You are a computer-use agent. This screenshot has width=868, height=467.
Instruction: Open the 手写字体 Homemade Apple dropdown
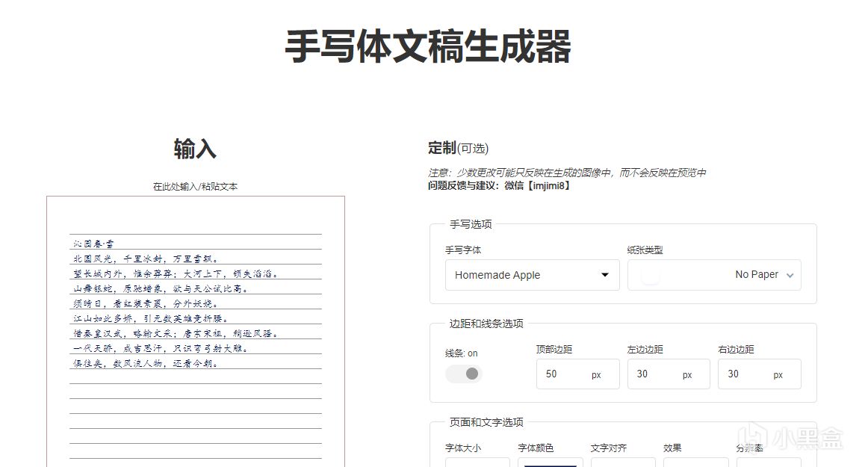[532, 275]
